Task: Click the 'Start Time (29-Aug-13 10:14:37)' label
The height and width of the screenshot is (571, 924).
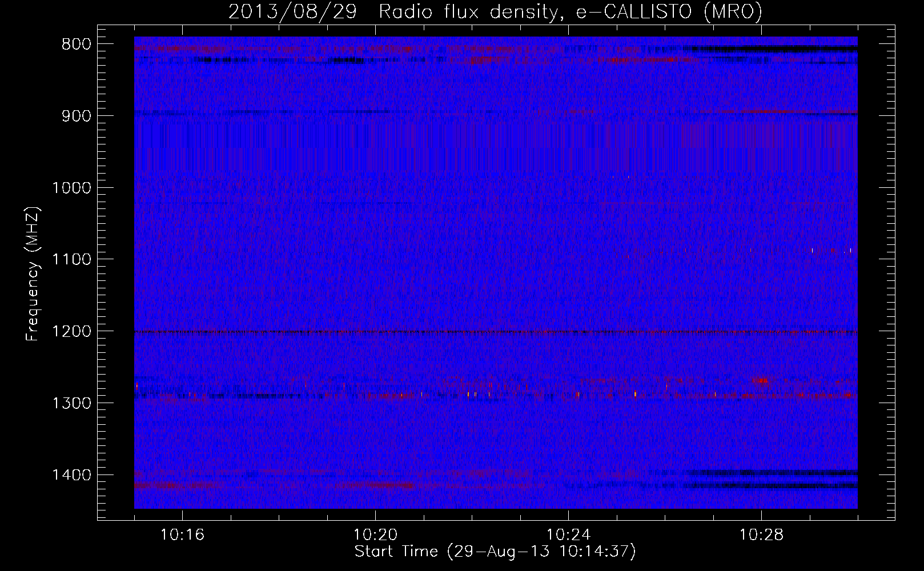Action: (x=495, y=552)
